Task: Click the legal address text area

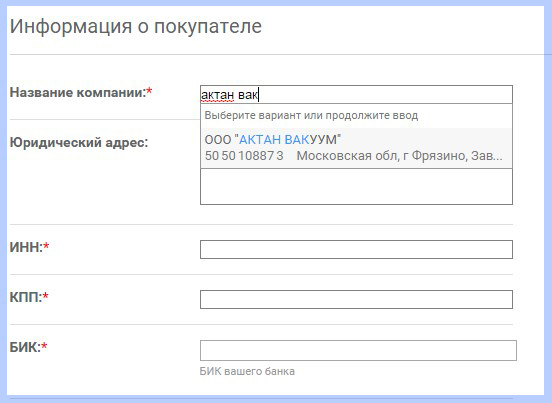Action: coord(356,186)
